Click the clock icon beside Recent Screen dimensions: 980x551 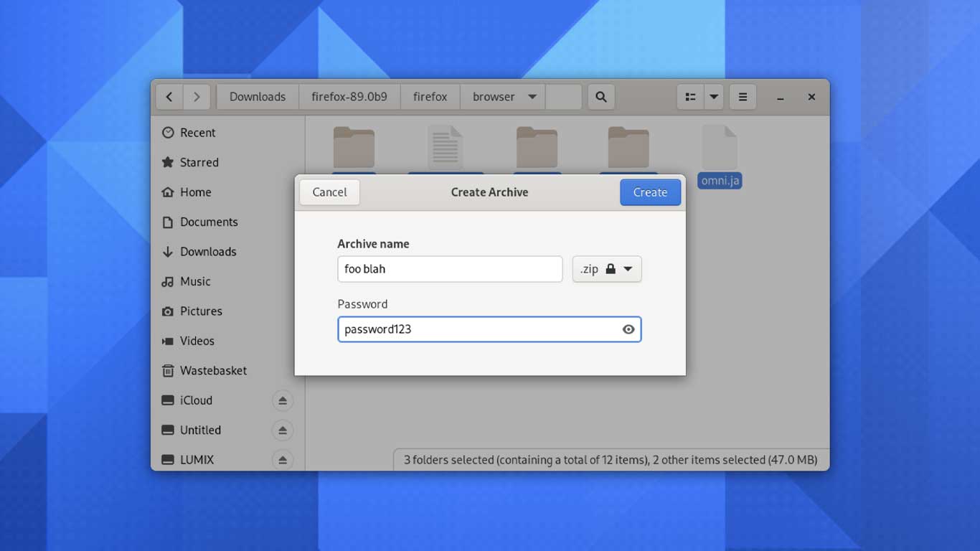click(x=168, y=133)
